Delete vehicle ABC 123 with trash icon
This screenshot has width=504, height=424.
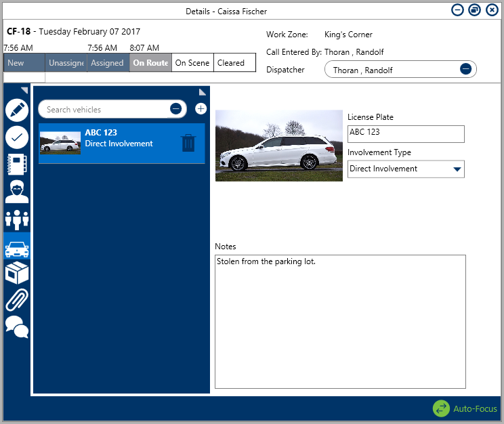188,143
